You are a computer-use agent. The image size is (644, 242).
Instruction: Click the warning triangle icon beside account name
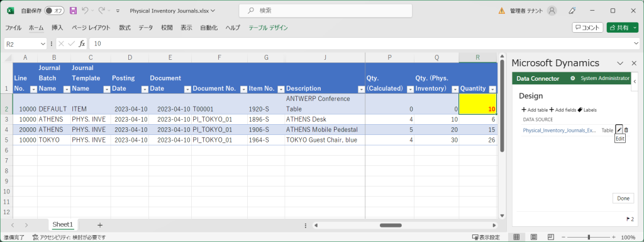click(501, 11)
